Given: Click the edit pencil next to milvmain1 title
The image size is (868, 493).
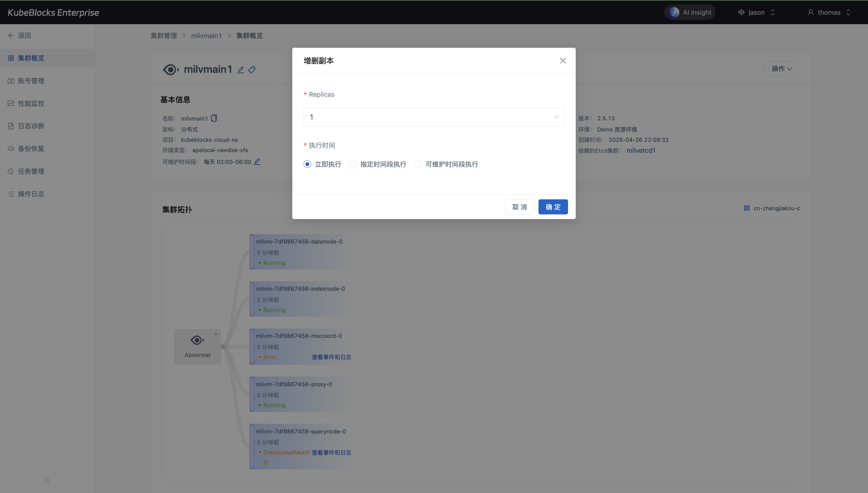Looking at the screenshot, I should point(240,70).
